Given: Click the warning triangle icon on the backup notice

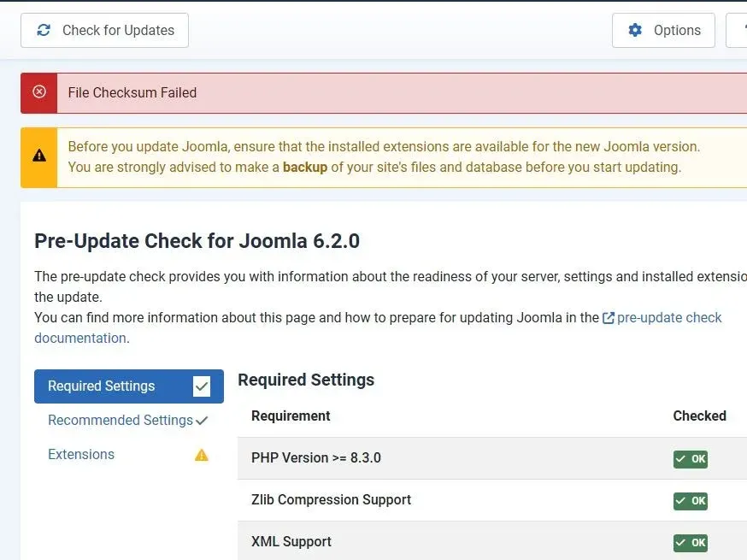Looking at the screenshot, I should tap(39, 156).
